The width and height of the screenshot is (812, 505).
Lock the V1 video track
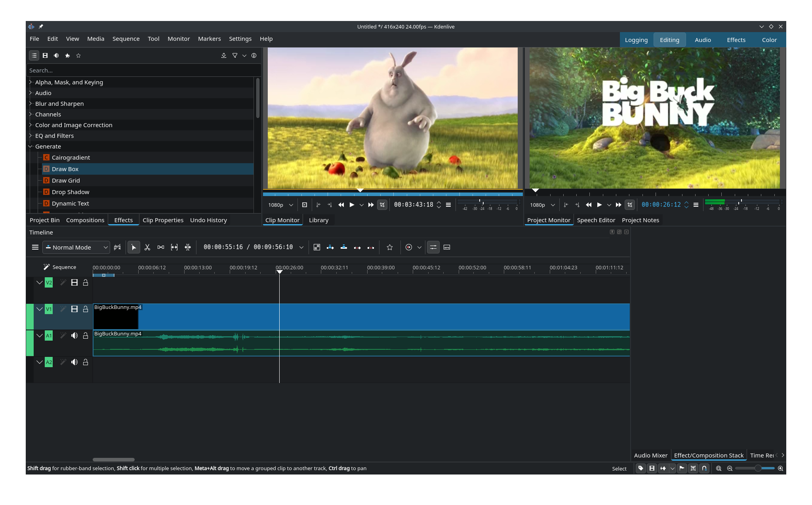tap(85, 309)
